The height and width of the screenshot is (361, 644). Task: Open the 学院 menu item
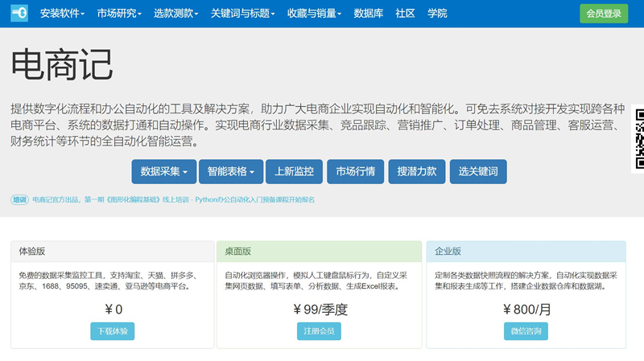(x=437, y=14)
